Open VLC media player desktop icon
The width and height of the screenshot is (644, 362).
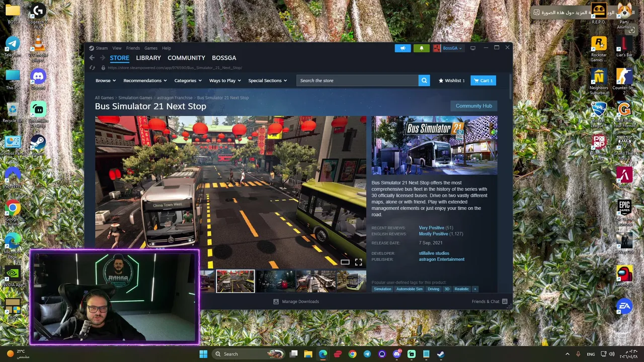coord(38,50)
